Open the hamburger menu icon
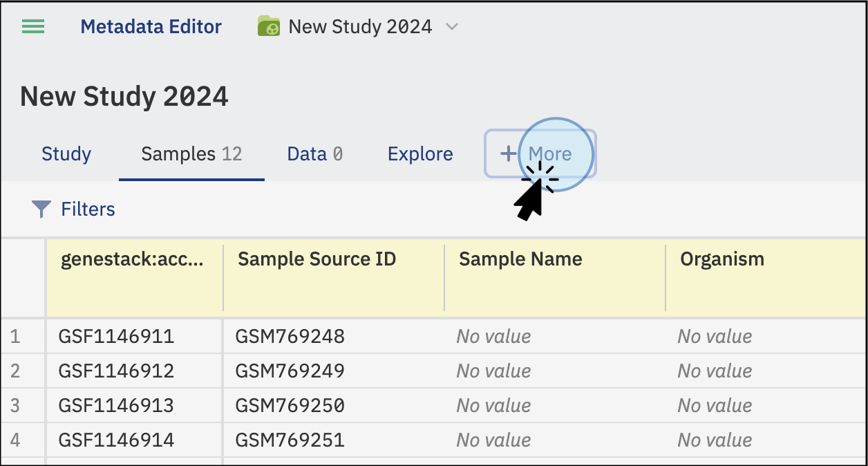 coord(33,27)
